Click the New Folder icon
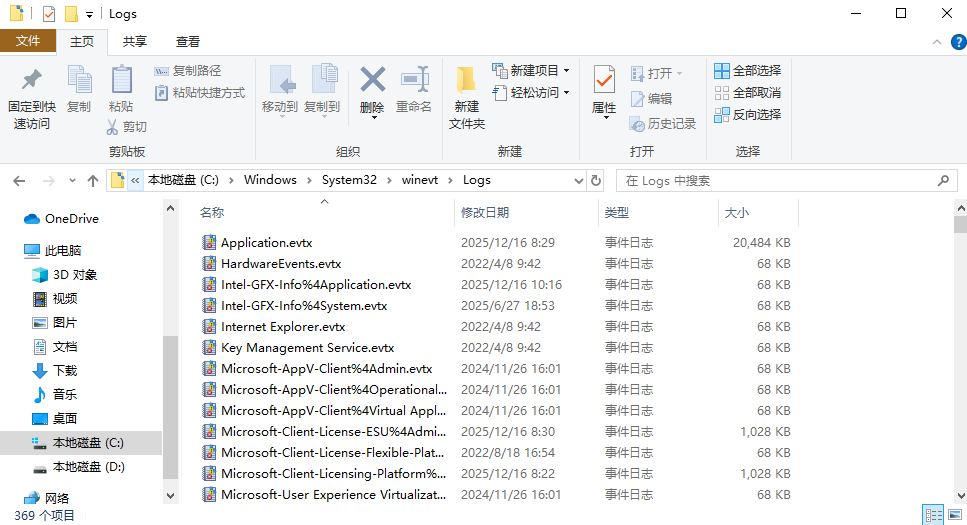The image size is (967, 525). tap(466, 80)
